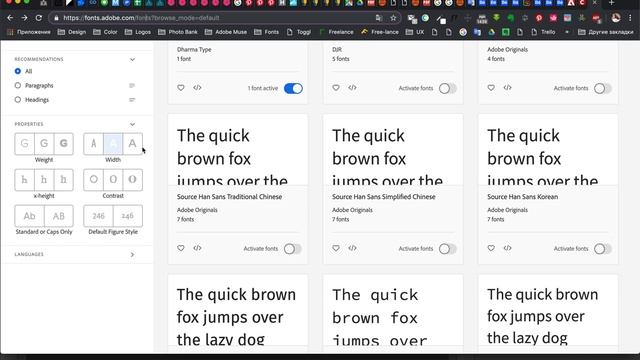Open Source Han Sans Korean sample preview

548,150
